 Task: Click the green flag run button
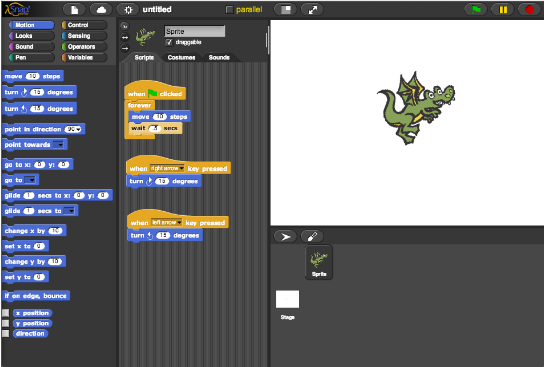pyautogui.click(x=476, y=9)
